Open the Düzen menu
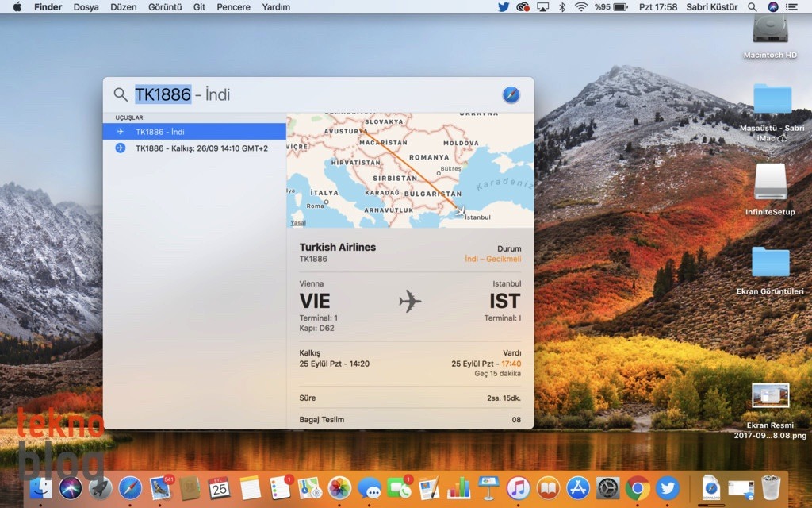Screen dimensions: 812x508 pos(123,6)
